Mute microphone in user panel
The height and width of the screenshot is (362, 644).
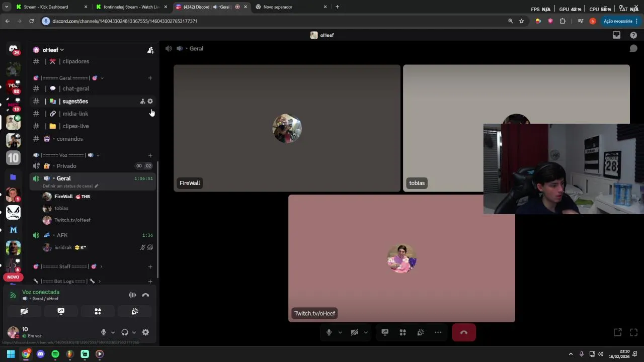[x=104, y=332]
